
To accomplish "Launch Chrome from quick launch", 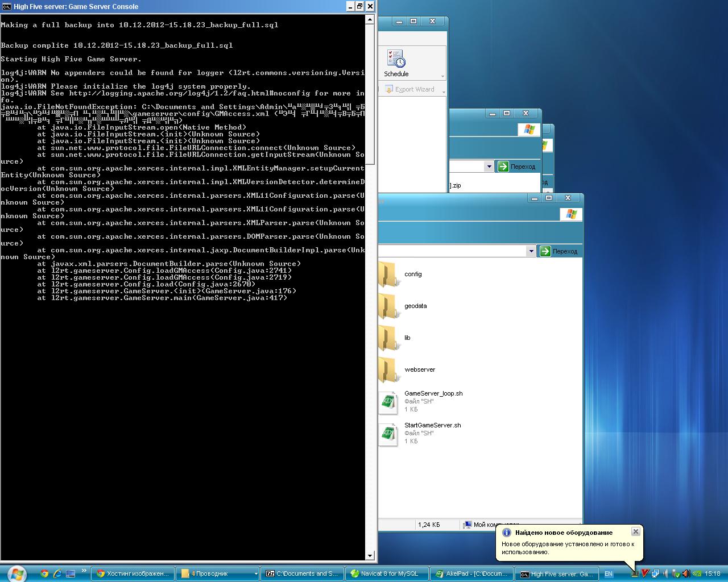I will pyautogui.click(x=44, y=573).
